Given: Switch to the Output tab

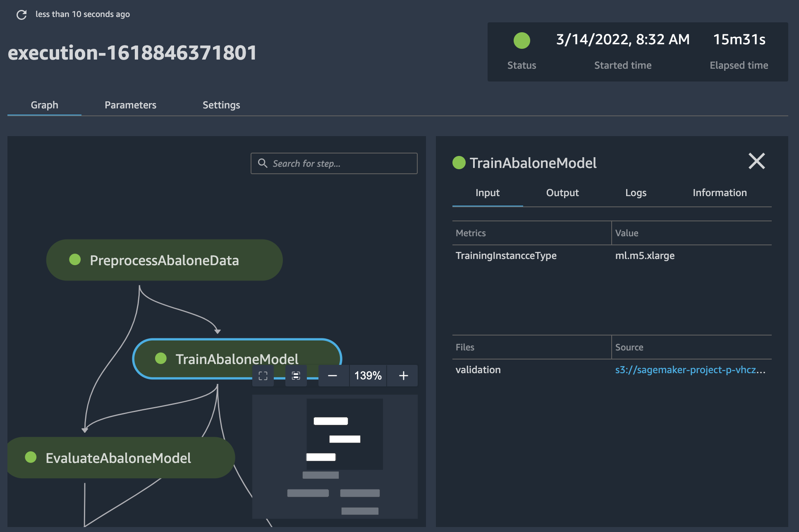Looking at the screenshot, I should [x=562, y=192].
